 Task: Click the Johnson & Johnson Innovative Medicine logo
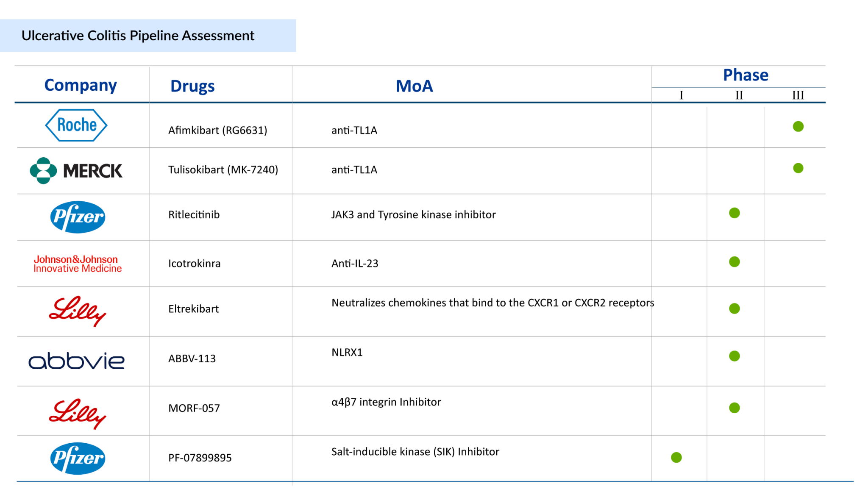(x=78, y=264)
